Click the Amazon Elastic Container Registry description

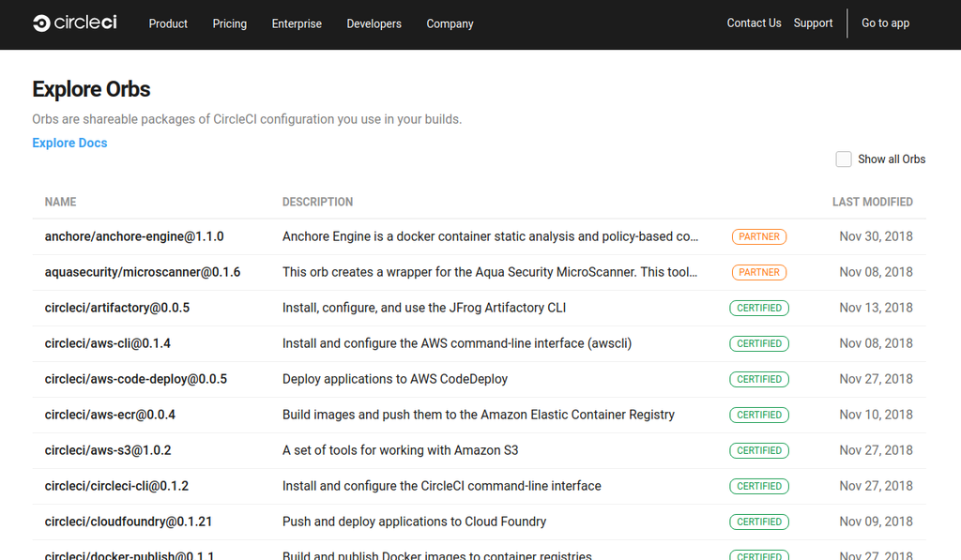pos(479,415)
